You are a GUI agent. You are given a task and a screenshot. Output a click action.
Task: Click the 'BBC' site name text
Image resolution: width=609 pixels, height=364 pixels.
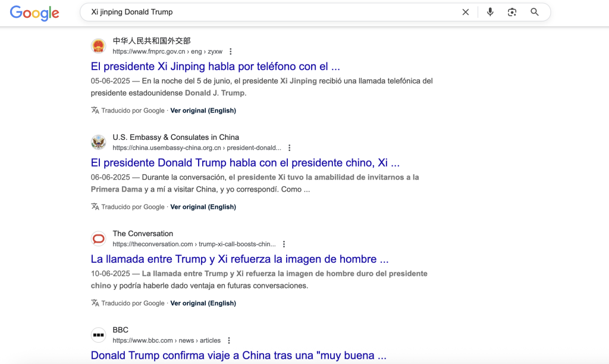pos(120,330)
